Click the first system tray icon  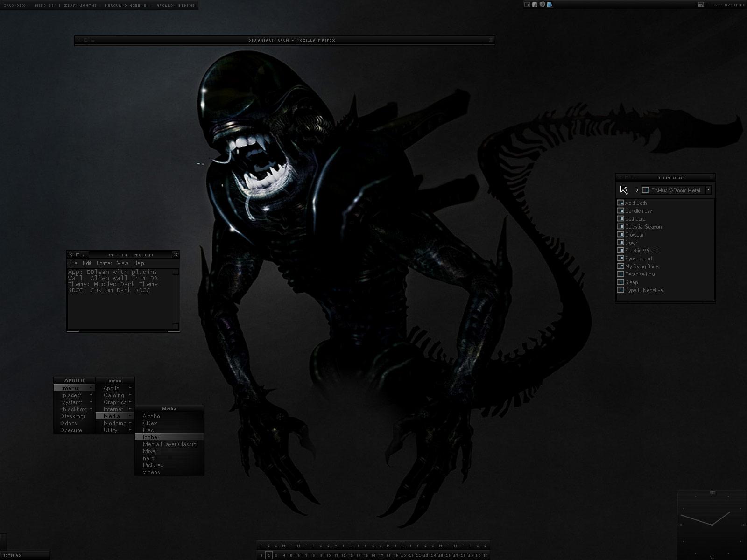[527, 4]
